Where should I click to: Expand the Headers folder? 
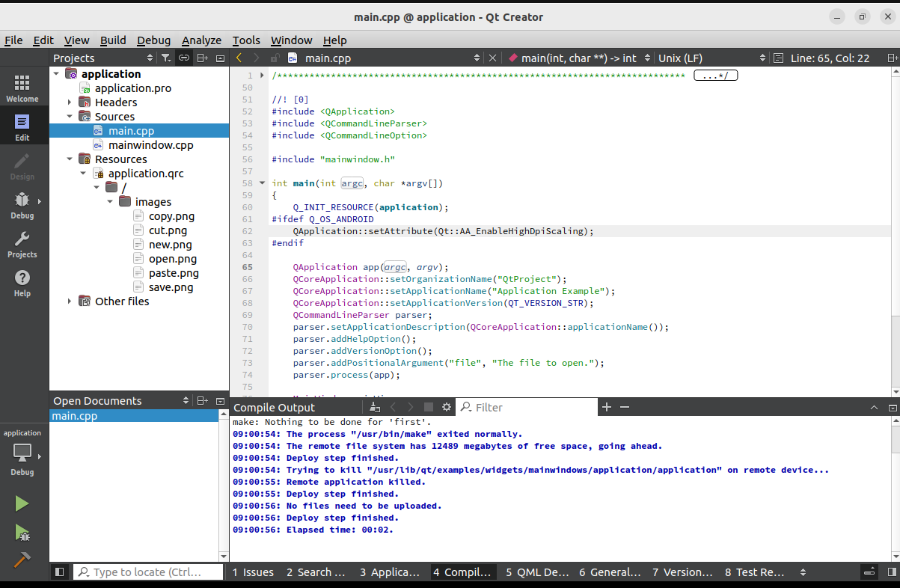point(70,102)
